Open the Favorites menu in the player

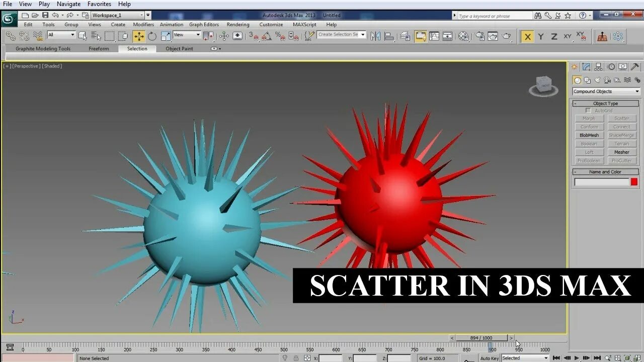(x=99, y=4)
